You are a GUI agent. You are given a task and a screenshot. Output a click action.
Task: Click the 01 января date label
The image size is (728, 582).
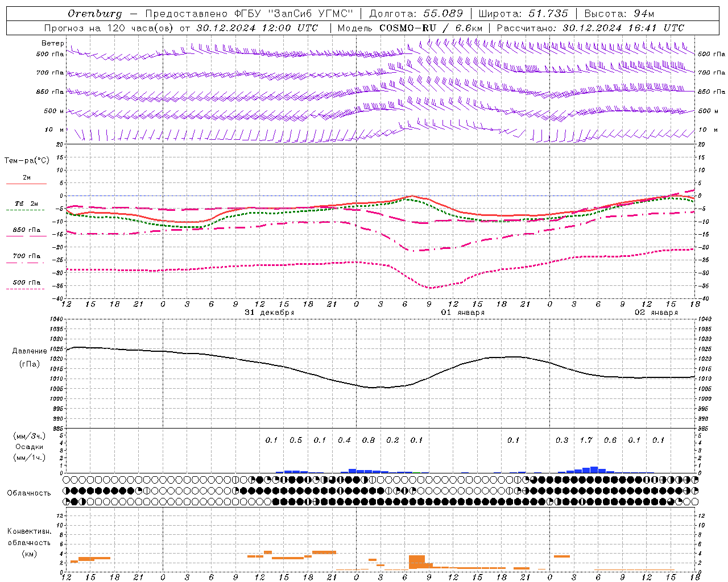463,313
